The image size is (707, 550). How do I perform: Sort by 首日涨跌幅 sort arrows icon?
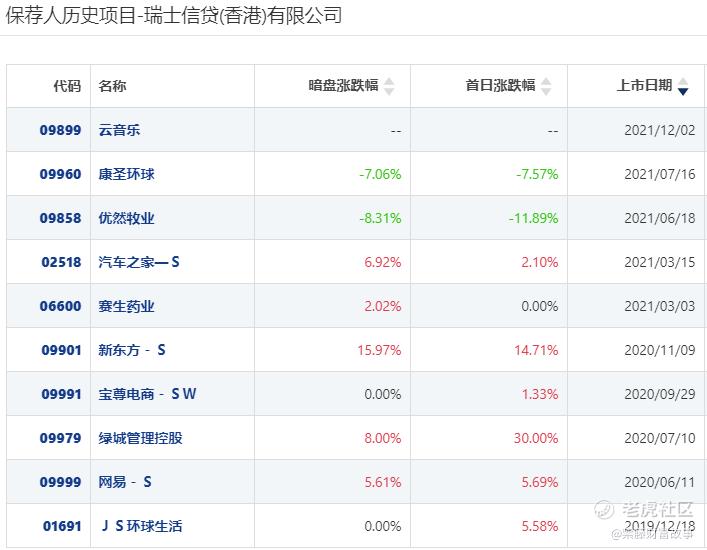[546, 87]
